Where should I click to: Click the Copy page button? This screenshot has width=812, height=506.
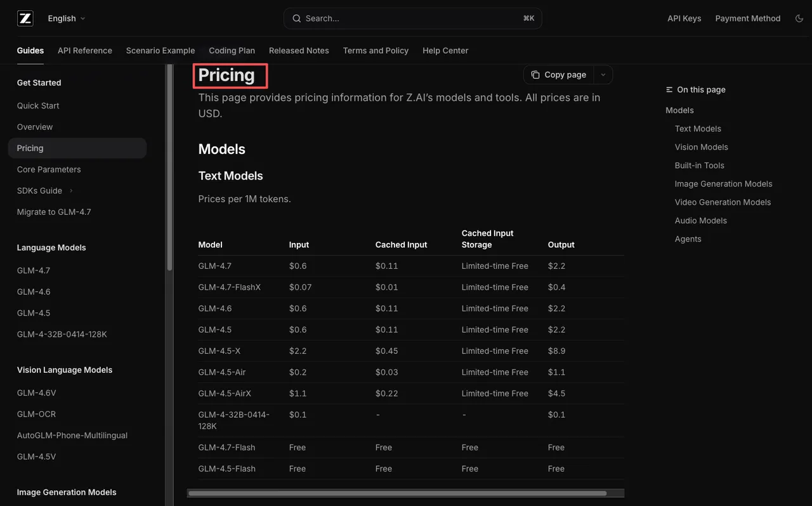click(x=559, y=75)
